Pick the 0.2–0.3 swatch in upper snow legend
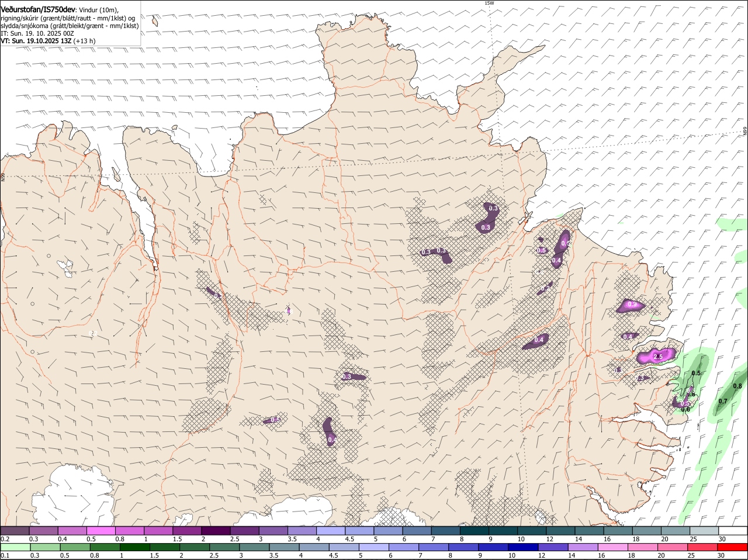The width and height of the screenshot is (748, 560). click(x=15, y=531)
